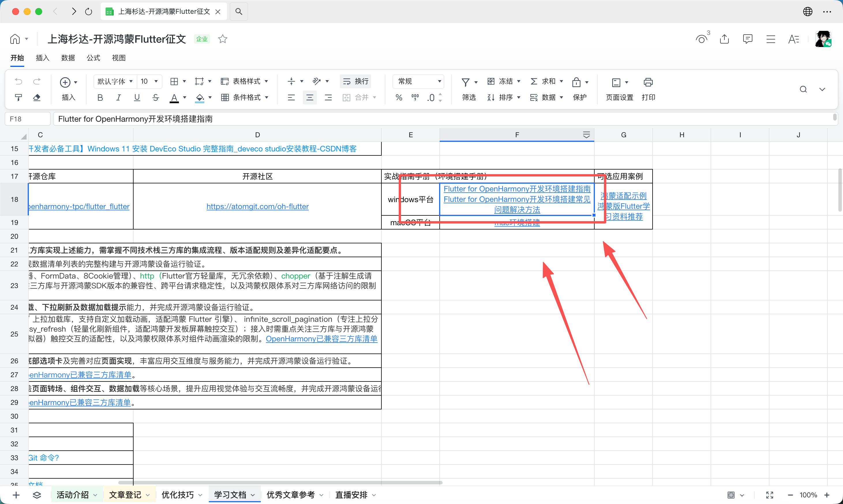Click the text rotation icon
The height and width of the screenshot is (504, 843).
point(316,82)
